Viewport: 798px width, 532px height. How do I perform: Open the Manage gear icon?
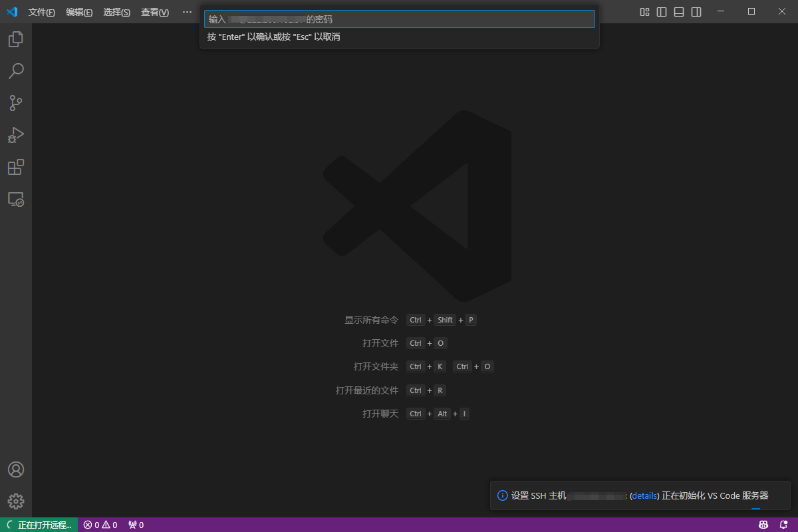[x=16, y=501]
